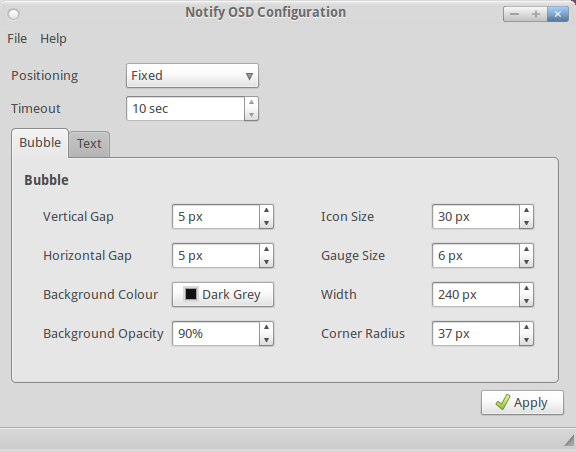The height and width of the screenshot is (452, 576).
Task: Increase Icon Size with the up arrow
Action: [x=526, y=211]
